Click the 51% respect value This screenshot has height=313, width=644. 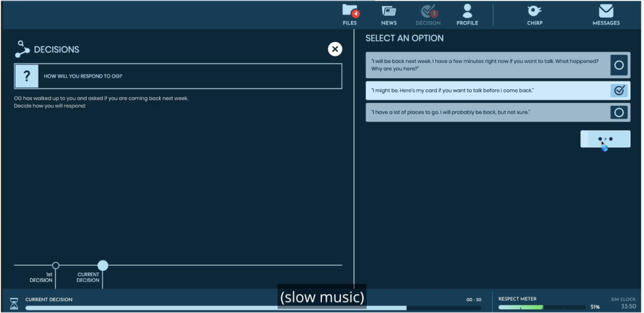pyautogui.click(x=595, y=307)
